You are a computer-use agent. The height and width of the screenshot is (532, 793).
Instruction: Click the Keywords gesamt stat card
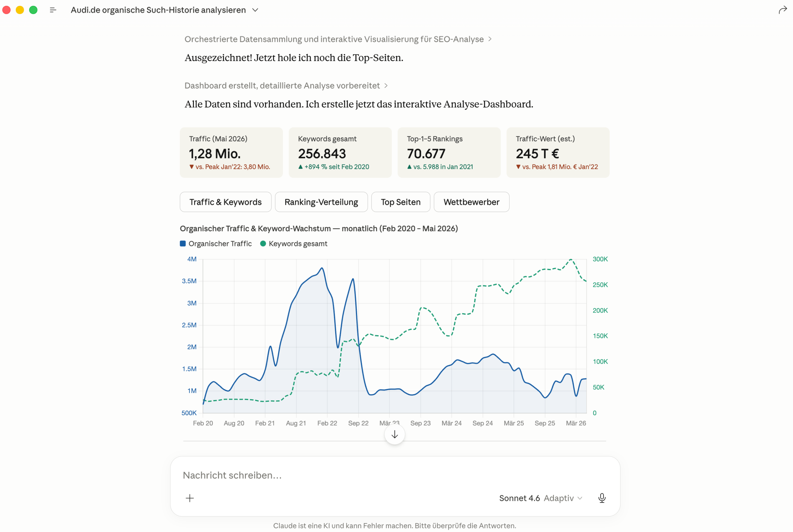point(340,152)
